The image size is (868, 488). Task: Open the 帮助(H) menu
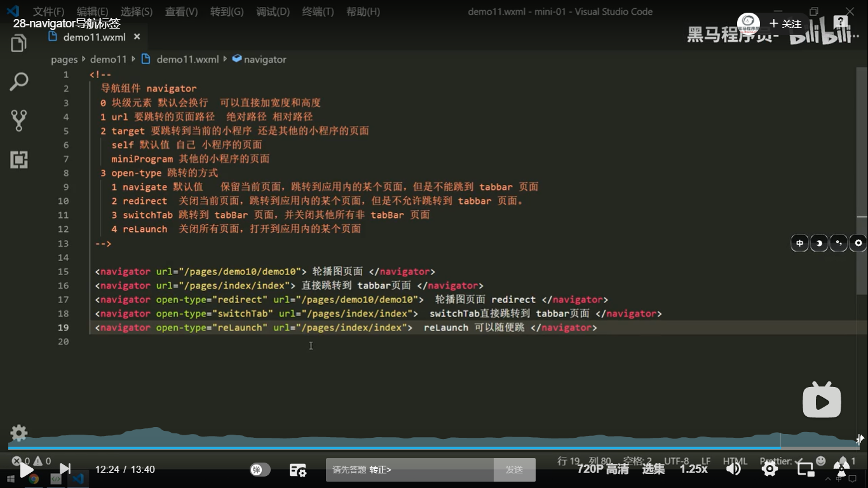point(363,11)
